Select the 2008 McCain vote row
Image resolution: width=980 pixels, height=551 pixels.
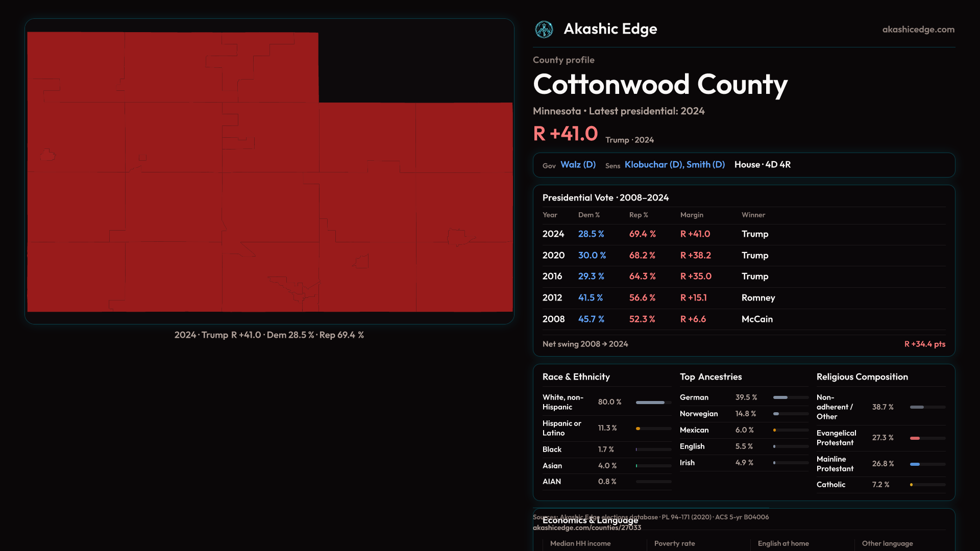(x=743, y=319)
